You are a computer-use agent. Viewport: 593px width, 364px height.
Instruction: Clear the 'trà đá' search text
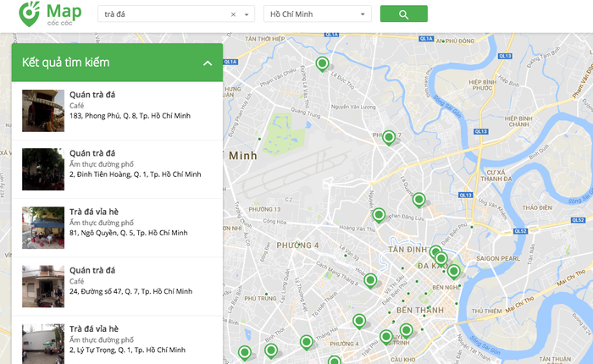(233, 14)
